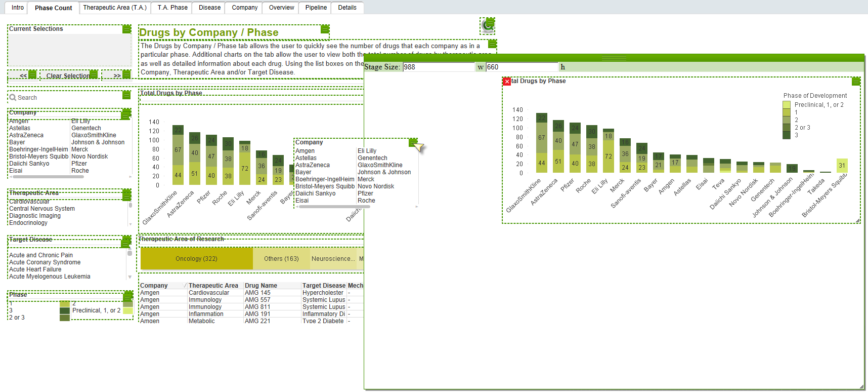
Task: Click the Stage Size height field
Action: click(x=522, y=67)
